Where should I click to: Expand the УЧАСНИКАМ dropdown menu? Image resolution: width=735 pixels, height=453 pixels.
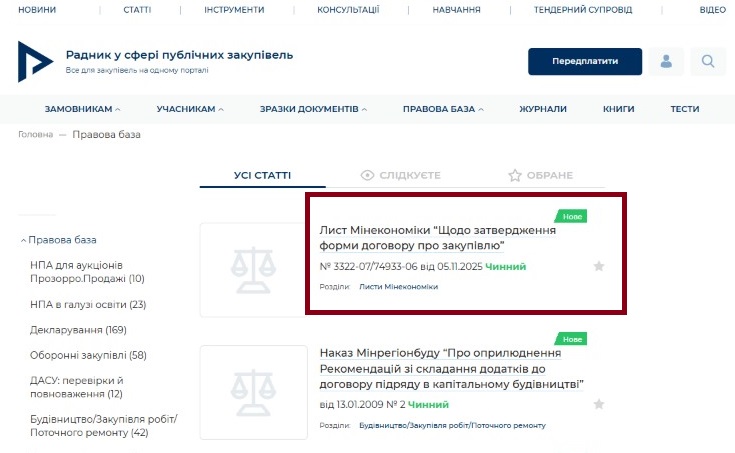(x=190, y=109)
